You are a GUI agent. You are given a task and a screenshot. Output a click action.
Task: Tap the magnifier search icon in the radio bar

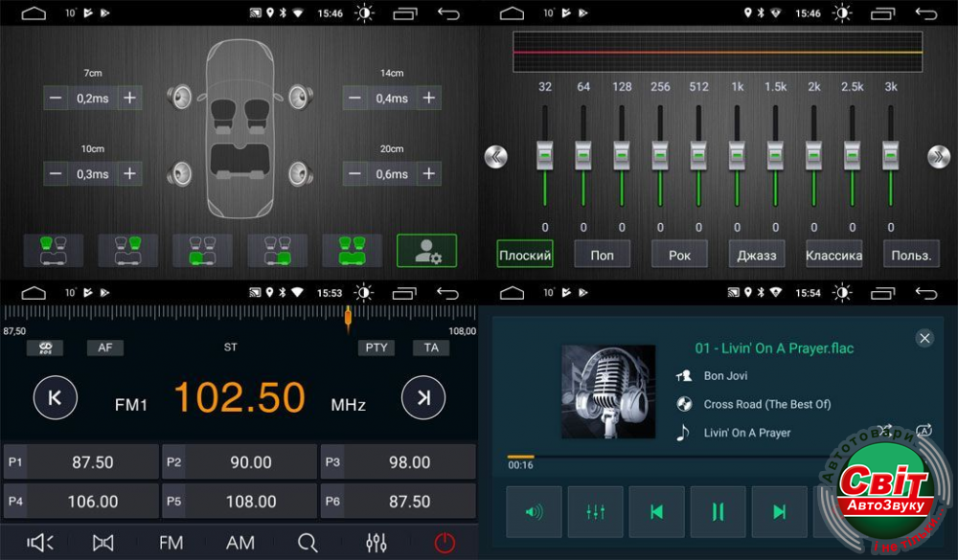tap(308, 543)
